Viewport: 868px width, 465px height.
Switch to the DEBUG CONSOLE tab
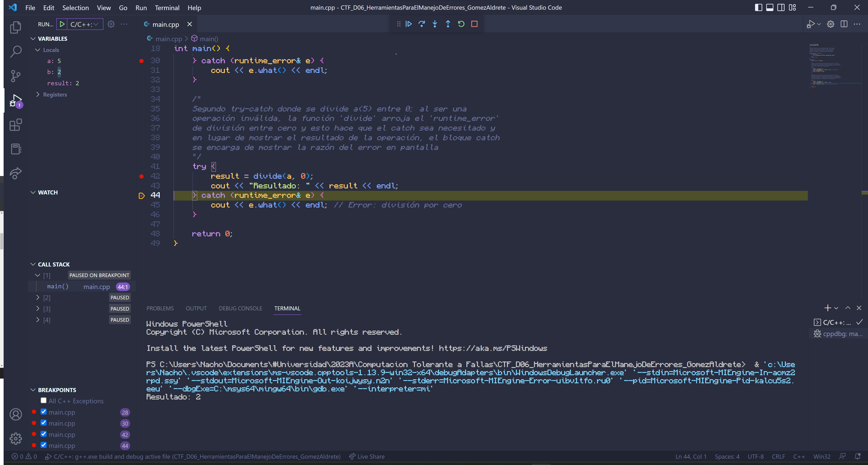point(241,308)
